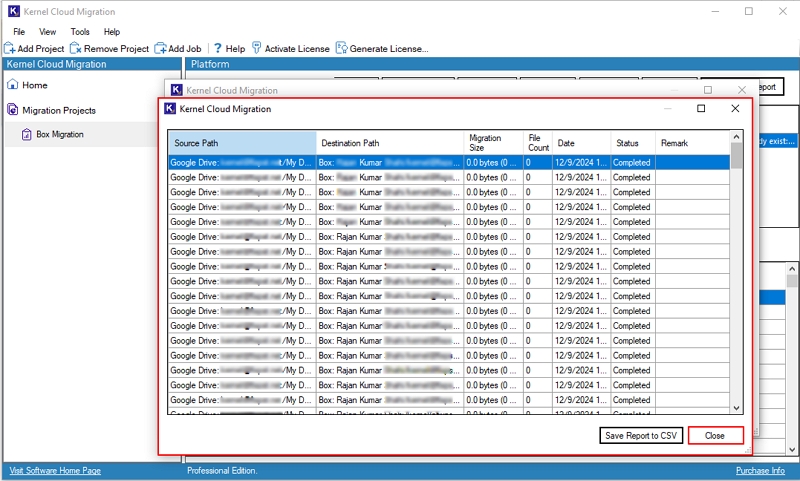Open the Tools menu
The image size is (800, 481).
tap(80, 32)
